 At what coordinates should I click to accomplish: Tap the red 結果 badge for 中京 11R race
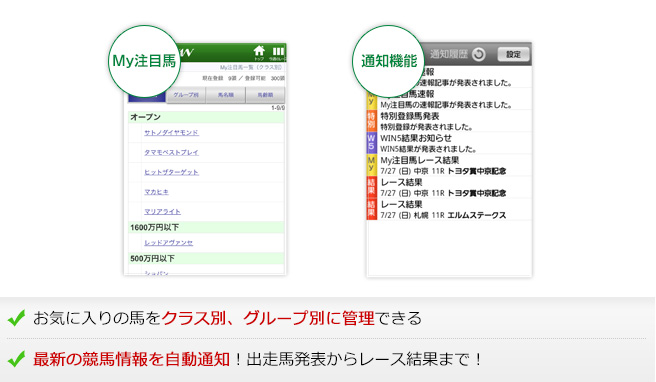pyautogui.click(x=371, y=187)
